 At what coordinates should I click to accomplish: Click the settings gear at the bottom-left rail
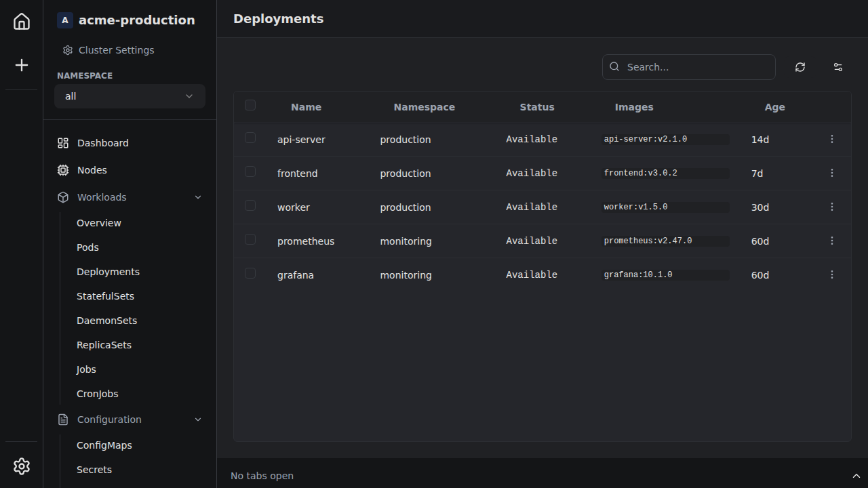[21, 466]
